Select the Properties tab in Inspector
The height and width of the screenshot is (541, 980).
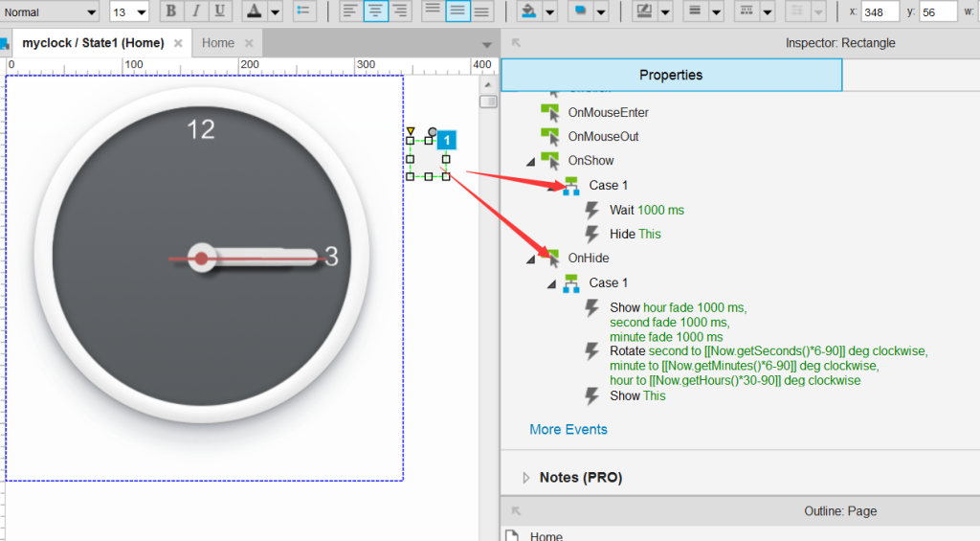[671, 75]
